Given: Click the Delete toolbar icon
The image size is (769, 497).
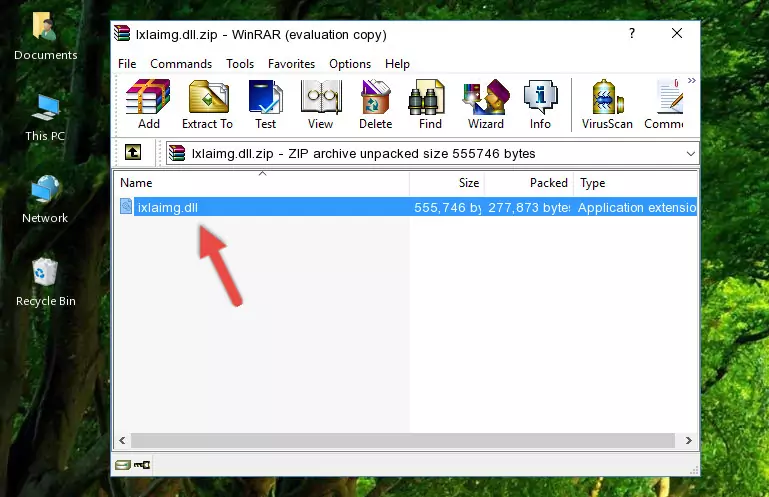Looking at the screenshot, I should pos(375,104).
